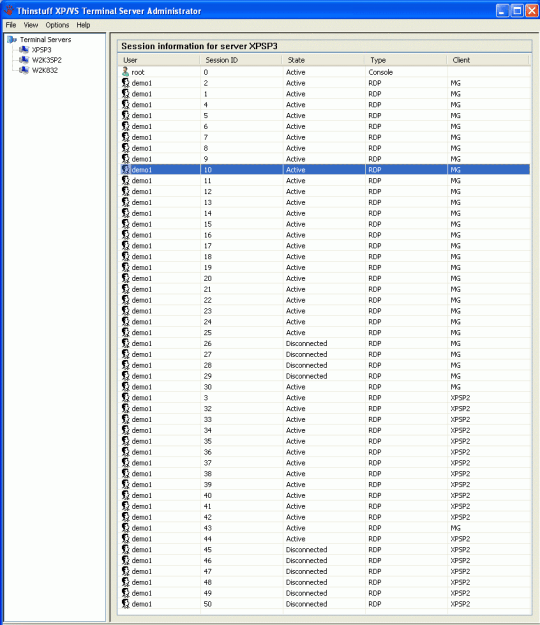
Task: Click the user icon of session 9
Action: 126,159
